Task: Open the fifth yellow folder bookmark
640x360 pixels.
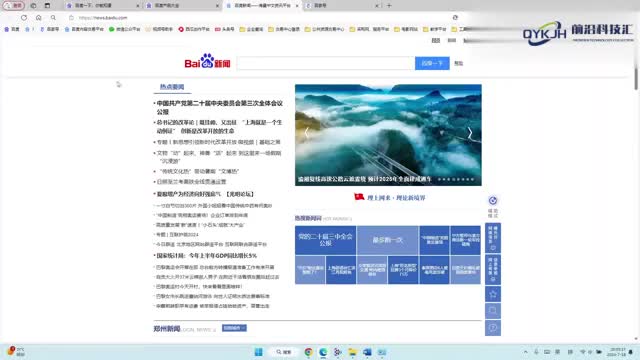Action: tap(406, 29)
